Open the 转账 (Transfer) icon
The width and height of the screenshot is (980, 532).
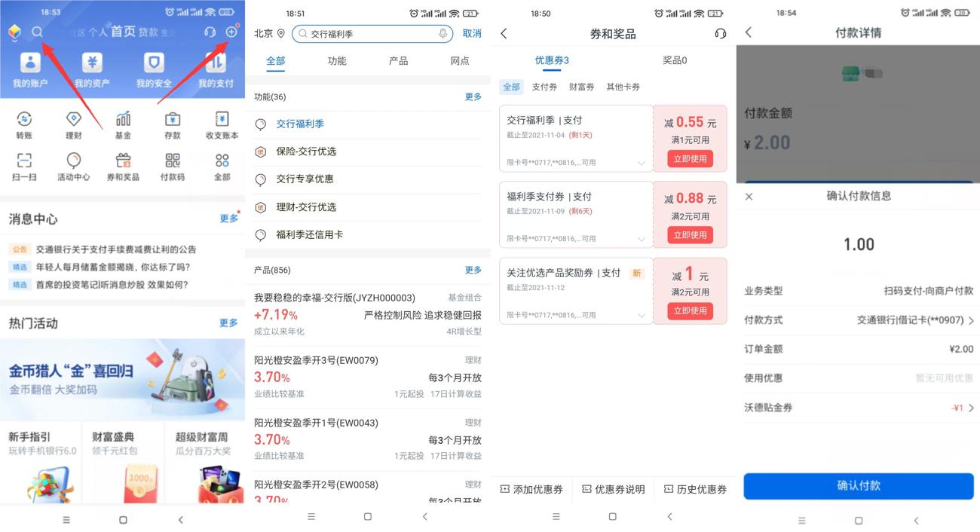pos(25,125)
